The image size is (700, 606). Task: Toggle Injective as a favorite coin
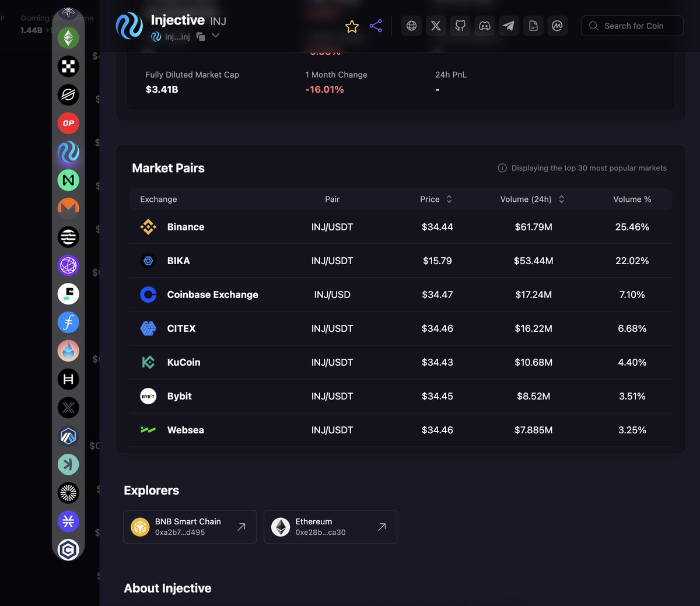pos(352,26)
